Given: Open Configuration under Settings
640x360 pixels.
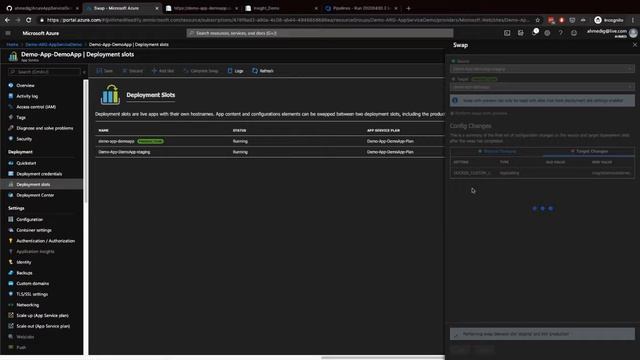Looking at the screenshot, I should 29,220.
